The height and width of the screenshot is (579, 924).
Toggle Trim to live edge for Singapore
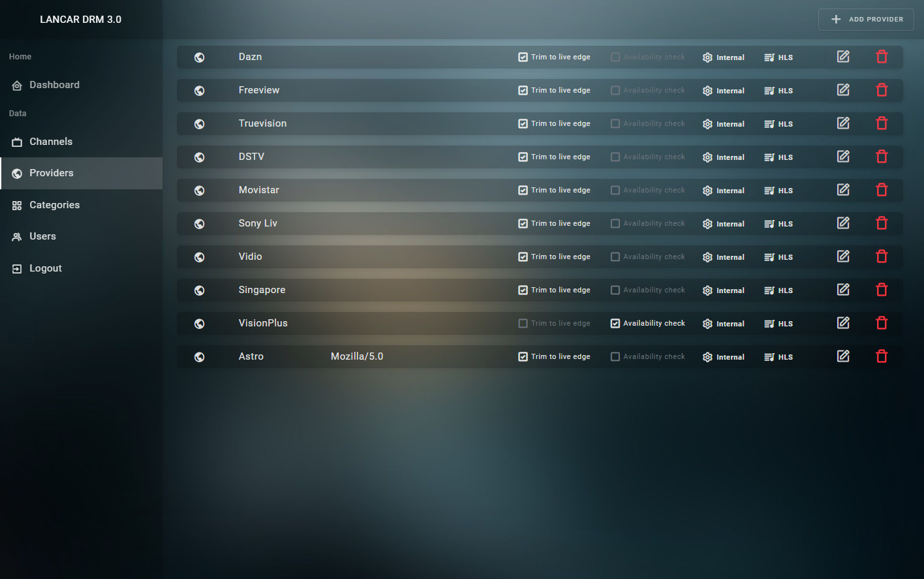(523, 290)
